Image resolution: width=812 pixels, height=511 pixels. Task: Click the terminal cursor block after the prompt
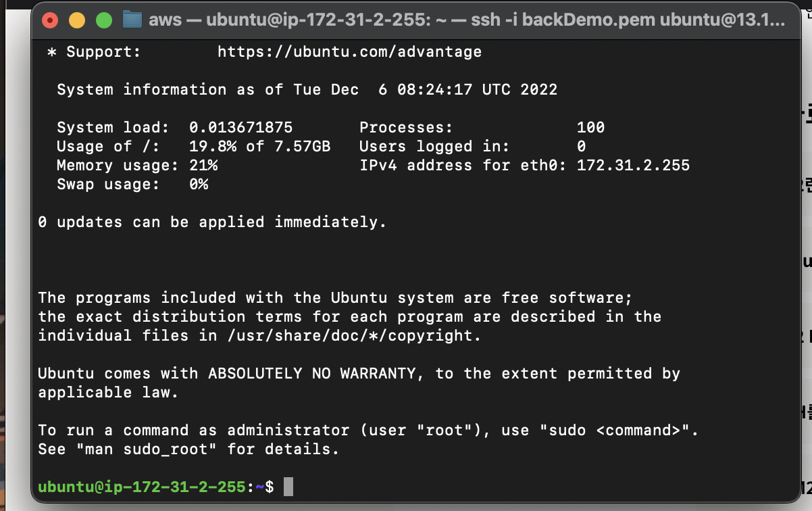(288, 487)
